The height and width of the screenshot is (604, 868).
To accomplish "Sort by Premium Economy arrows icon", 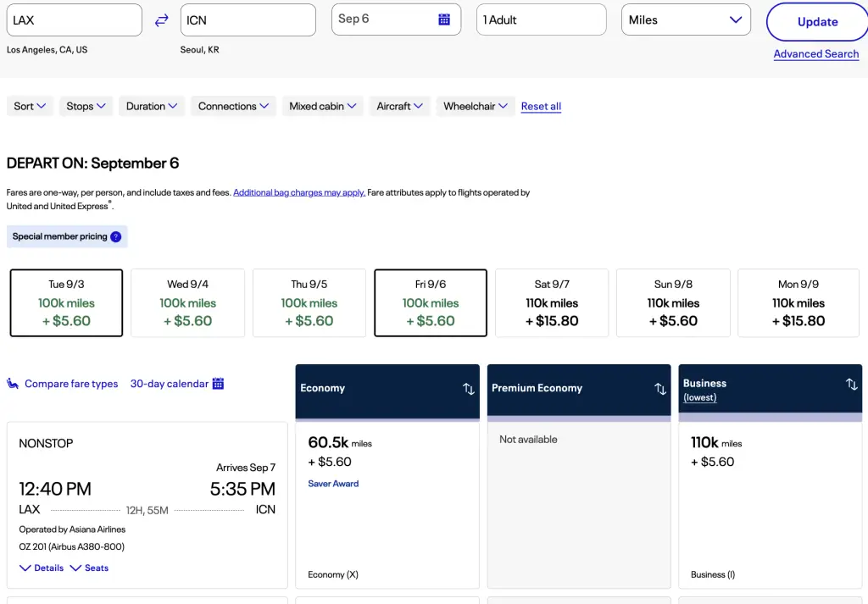I will click(x=659, y=389).
